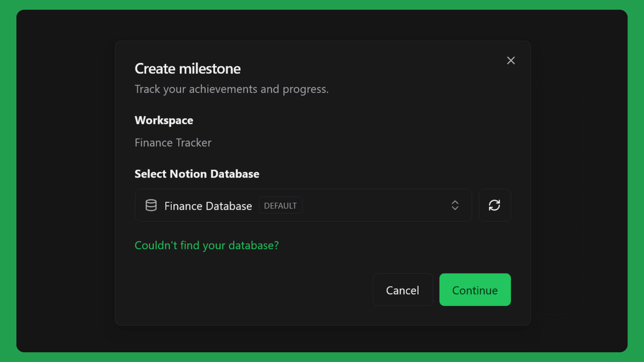The image size is (644, 362).
Task: Click the "Create milestone" heading
Action: click(187, 69)
